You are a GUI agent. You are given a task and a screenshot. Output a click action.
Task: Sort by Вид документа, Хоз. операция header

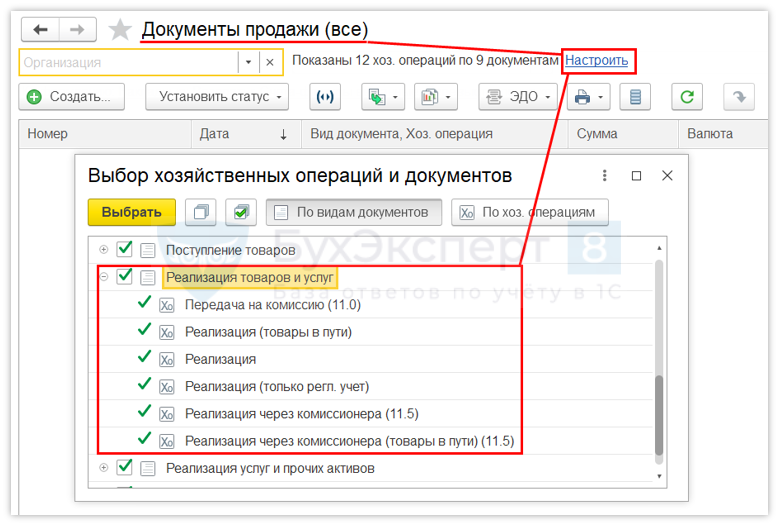pos(435,134)
